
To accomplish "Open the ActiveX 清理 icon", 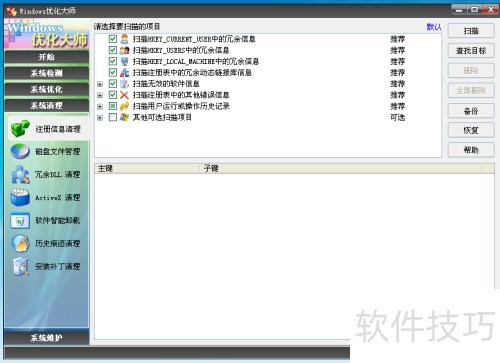I will tap(20, 197).
